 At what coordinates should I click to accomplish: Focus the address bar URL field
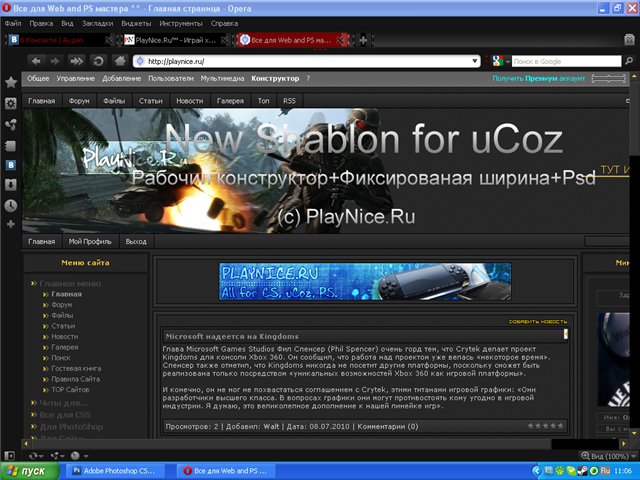(305, 61)
